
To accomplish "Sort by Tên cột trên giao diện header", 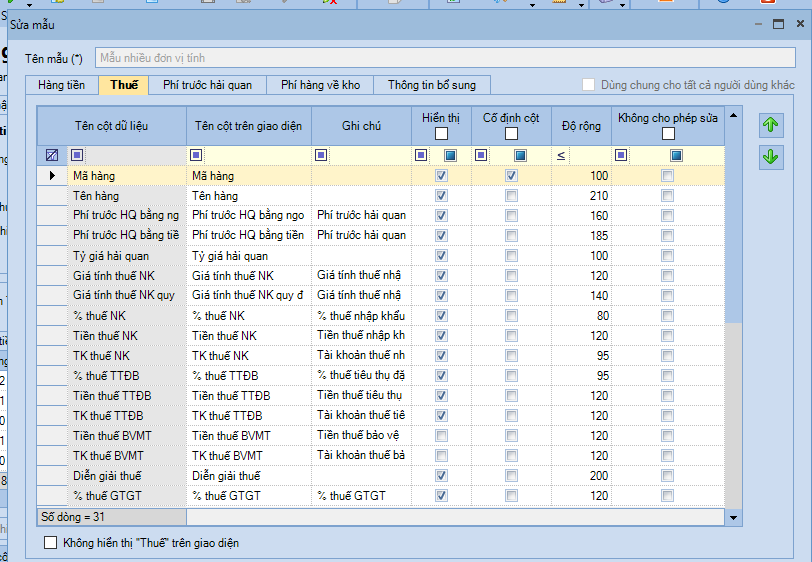I will (249, 126).
